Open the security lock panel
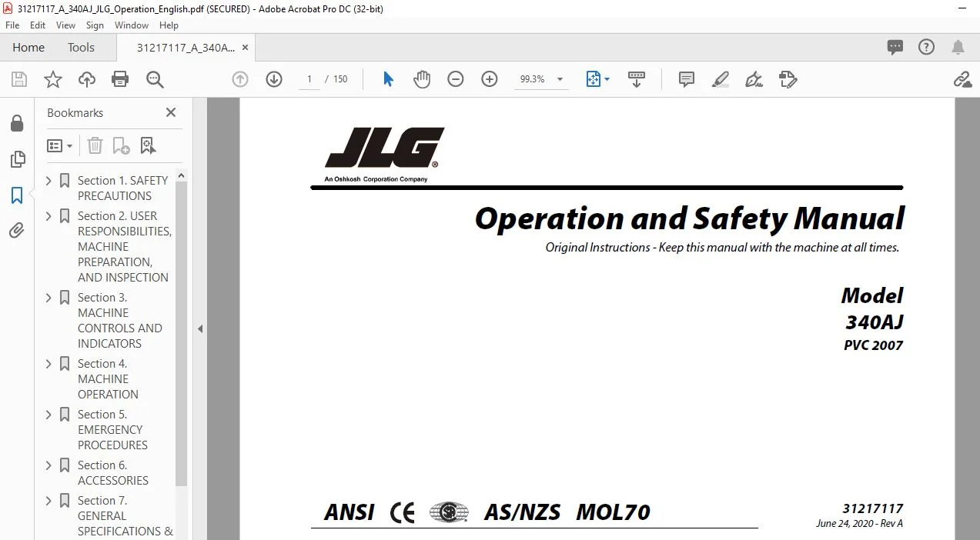The image size is (980, 540). (17, 124)
